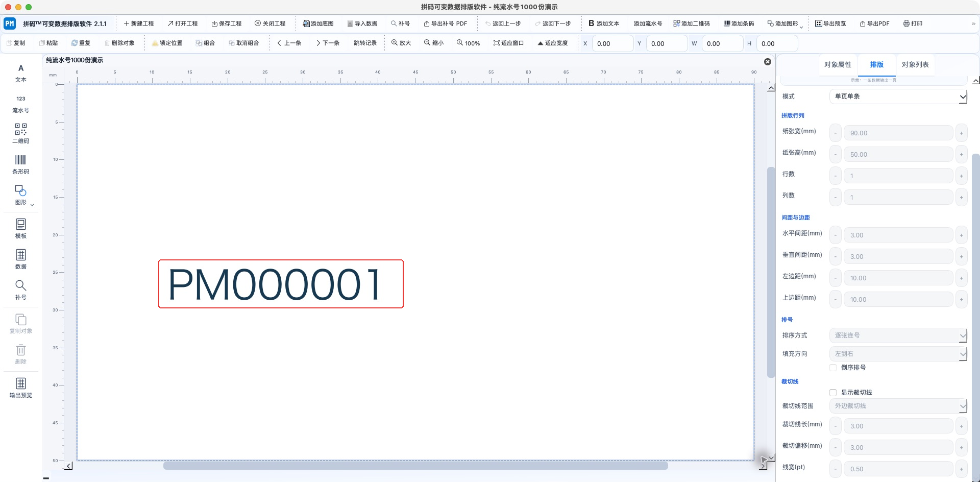This screenshot has height=482, width=980.
Task: Select the 条形码 barcode tool
Action: (x=21, y=164)
